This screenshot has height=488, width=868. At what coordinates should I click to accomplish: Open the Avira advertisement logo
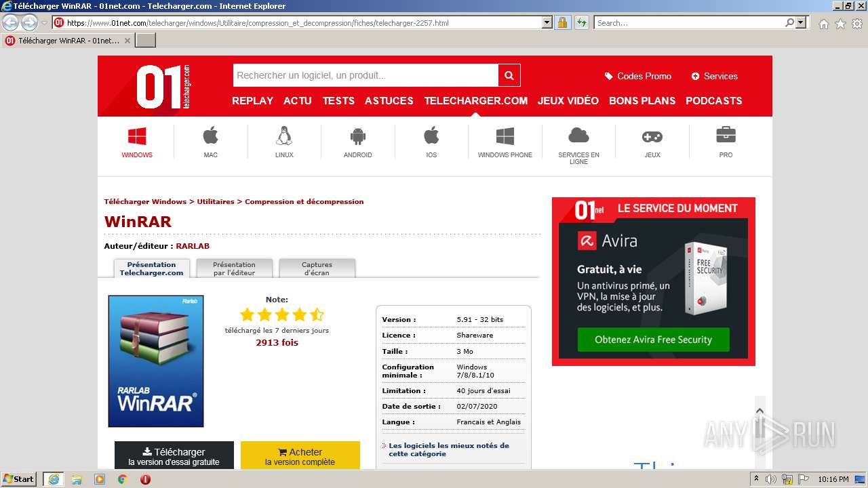pyautogui.click(x=608, y=241)
